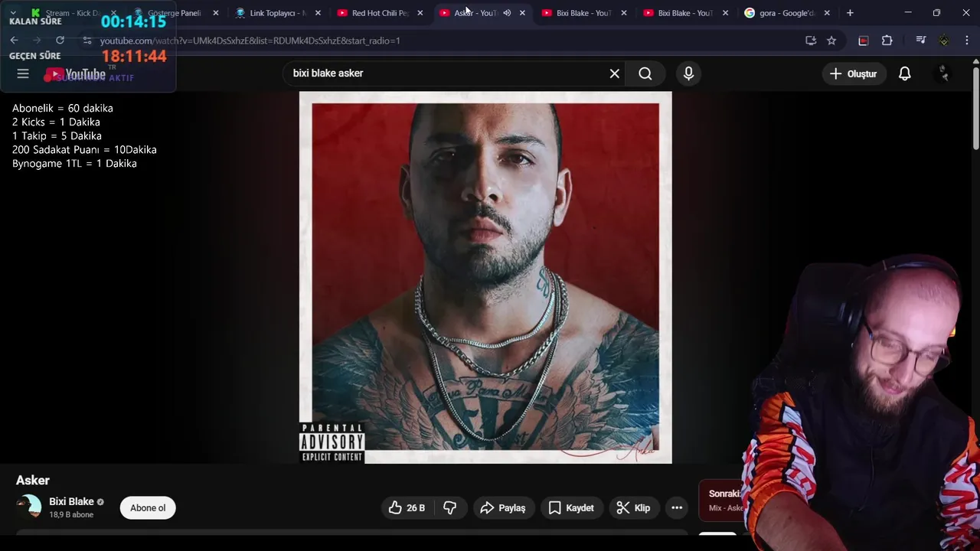
Task: Open the notifications bell
Action: 905,73
